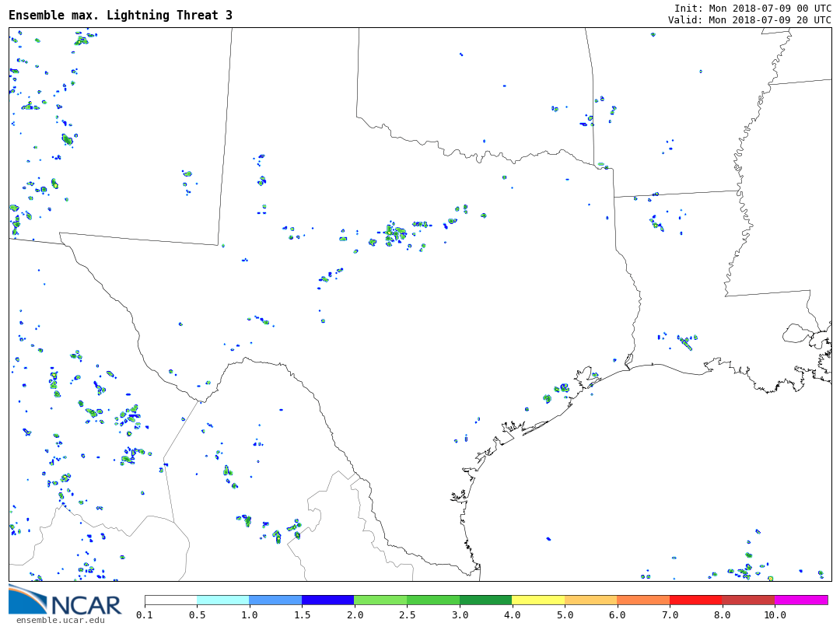The image size is (840, 630).
Task: Click the Valid Mon 2018-07-09 20 UTC timestamp
Action: tap(749, 20)
